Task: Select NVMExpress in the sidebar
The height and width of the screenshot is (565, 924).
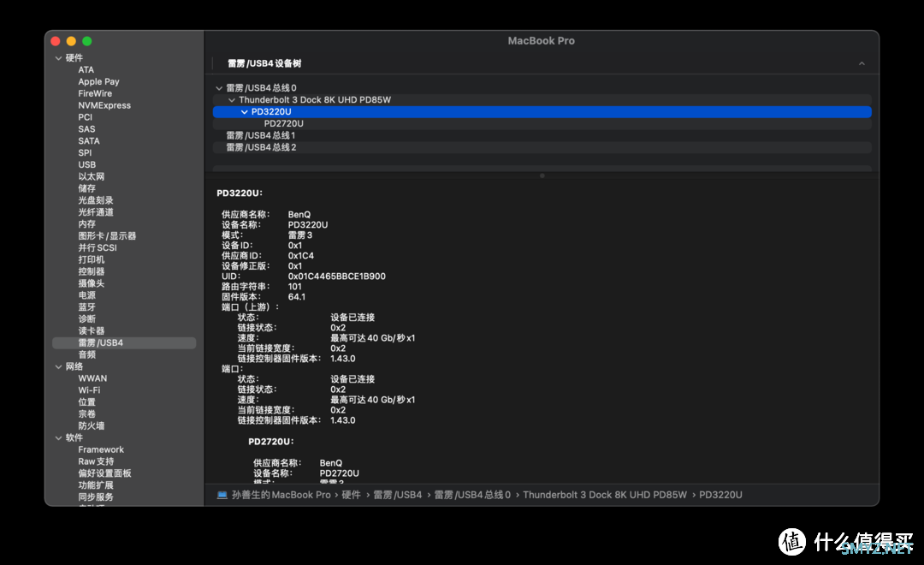Action: [x=104, y=105]
